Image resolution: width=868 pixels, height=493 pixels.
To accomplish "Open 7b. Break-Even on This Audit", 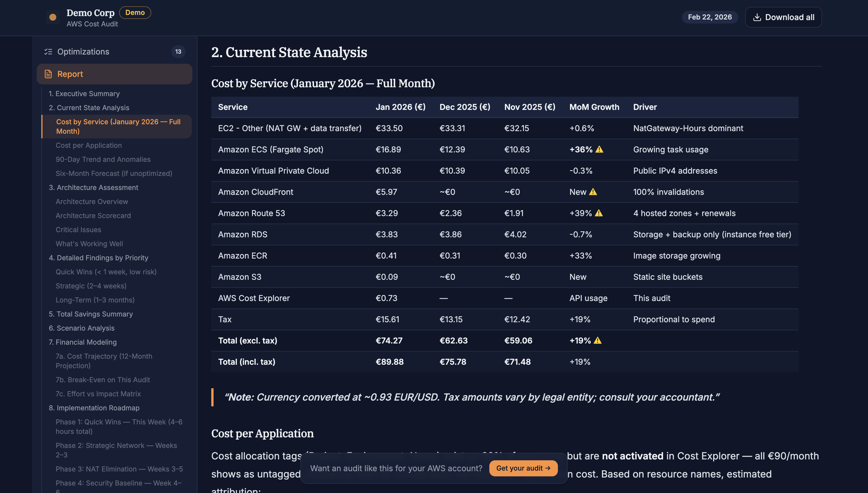I will pos(102,380).
